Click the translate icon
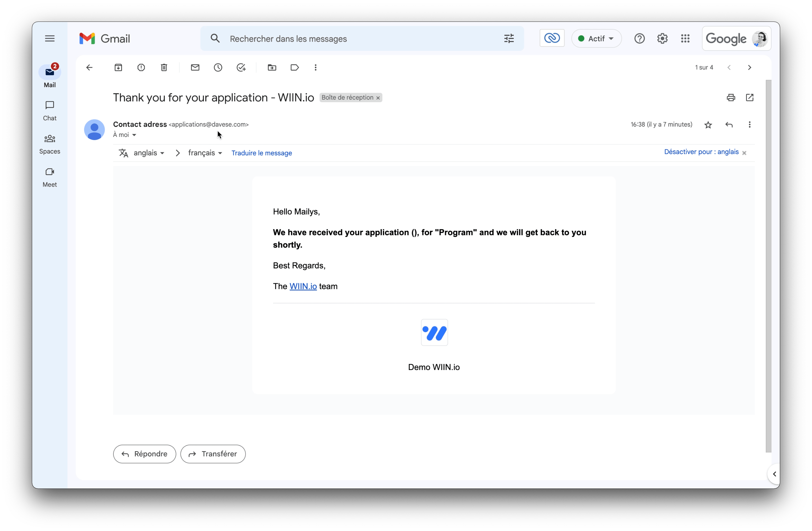 tap(123, 153)
